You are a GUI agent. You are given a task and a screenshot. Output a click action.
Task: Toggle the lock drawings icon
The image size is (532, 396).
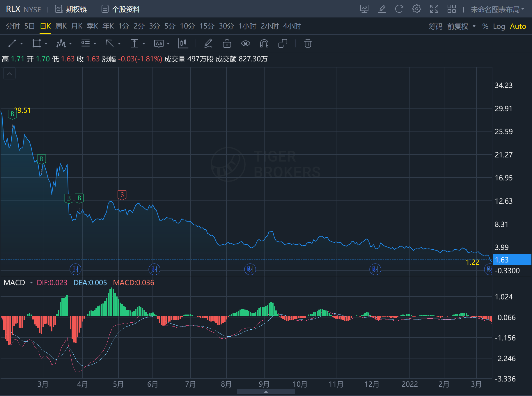227,44
